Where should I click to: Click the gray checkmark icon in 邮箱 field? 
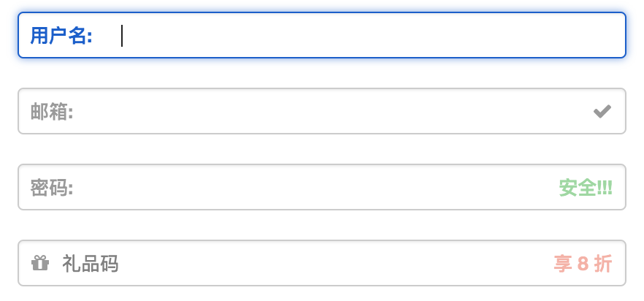tap(602, 111)
